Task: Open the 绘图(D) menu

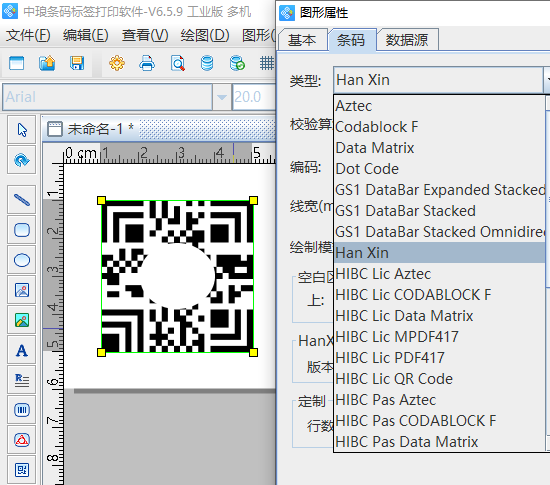Action: point(205,35)
